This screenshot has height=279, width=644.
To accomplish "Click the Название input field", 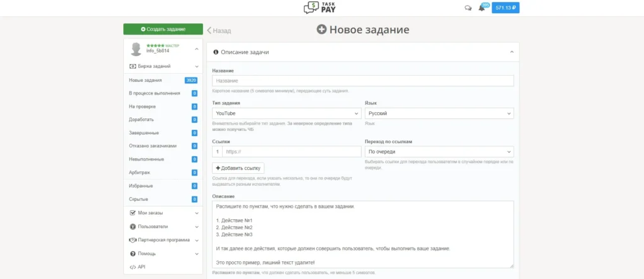I will (363, 81).
